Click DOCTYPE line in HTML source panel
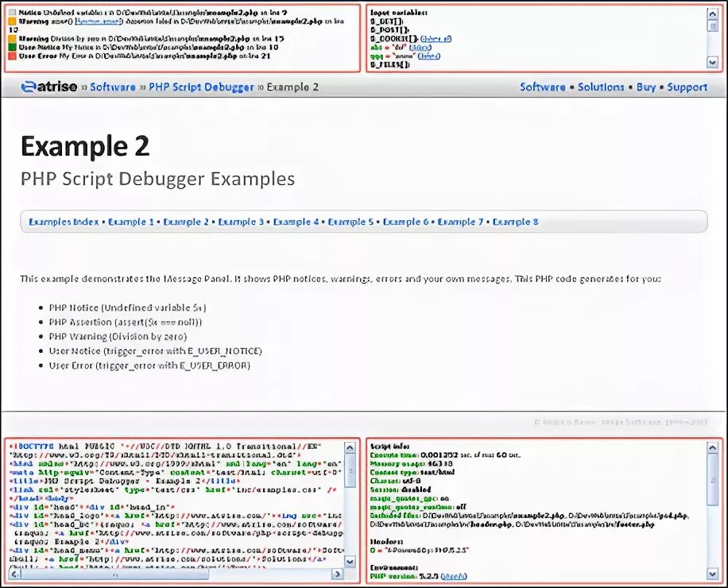 [165, 447]
